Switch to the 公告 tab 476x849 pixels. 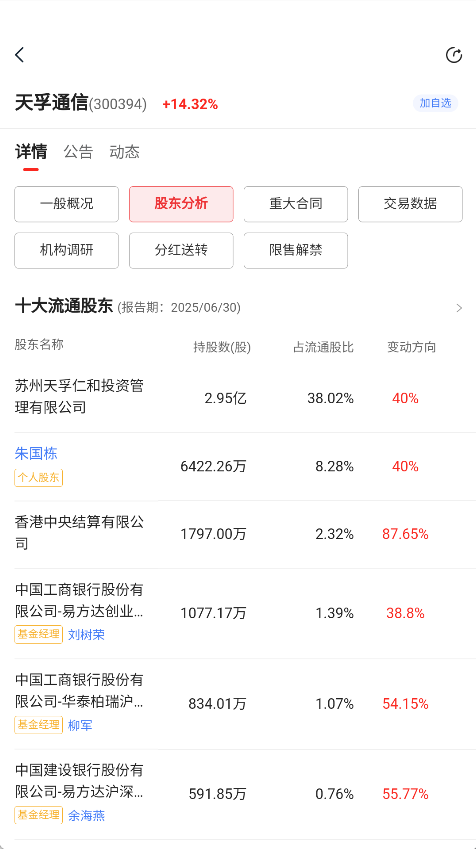tap(79, 152)
